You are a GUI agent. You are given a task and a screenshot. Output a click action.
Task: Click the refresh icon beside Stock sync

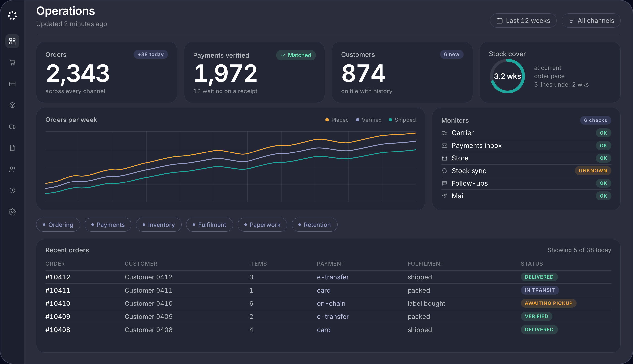[x=444, y=171]
